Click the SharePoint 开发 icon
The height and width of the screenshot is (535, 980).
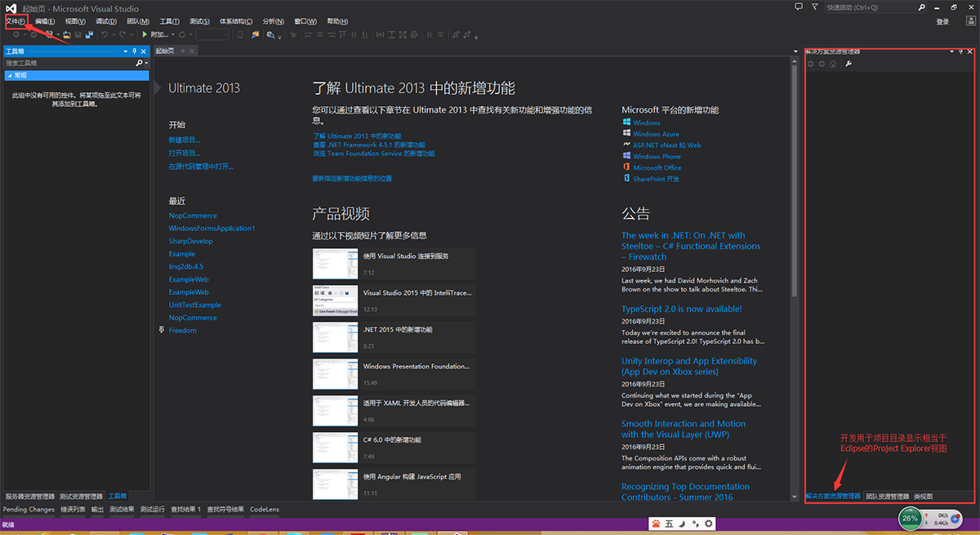click(x=626, y=178)
